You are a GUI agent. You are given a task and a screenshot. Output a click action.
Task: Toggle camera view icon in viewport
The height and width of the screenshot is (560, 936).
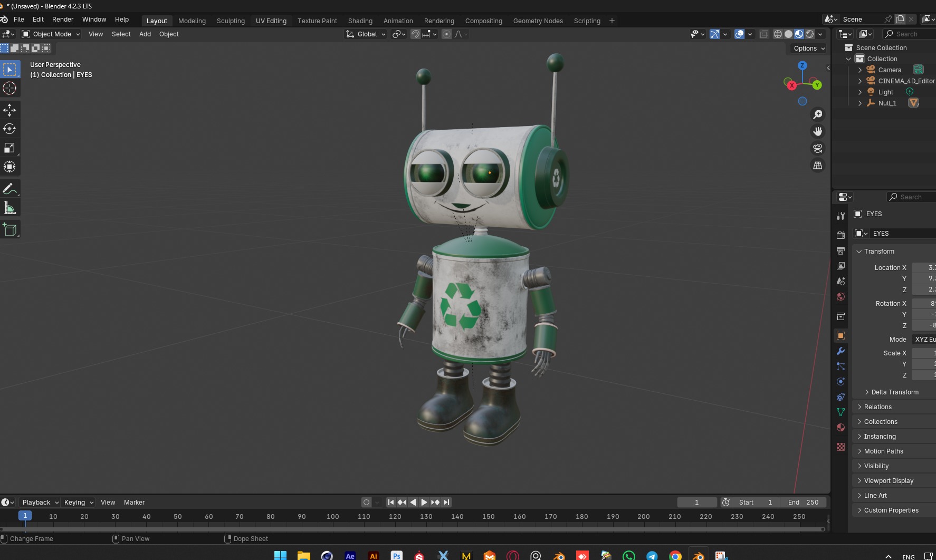coord(818,148)
